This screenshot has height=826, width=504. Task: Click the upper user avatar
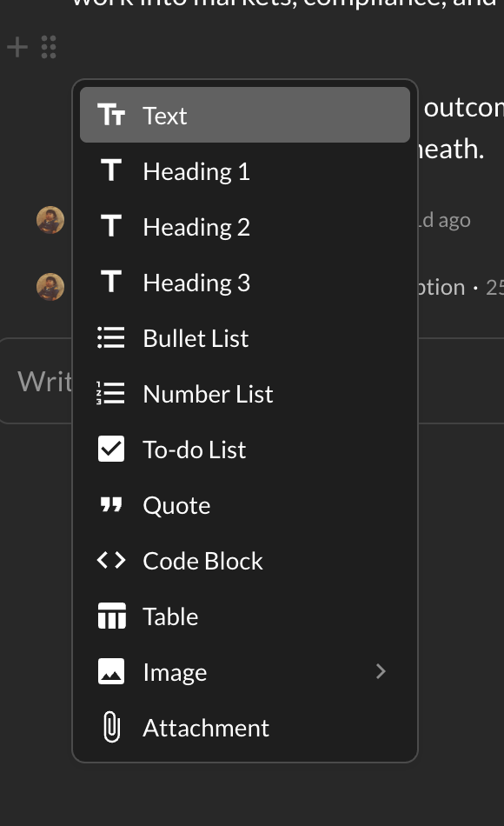[x=50, y=220]
